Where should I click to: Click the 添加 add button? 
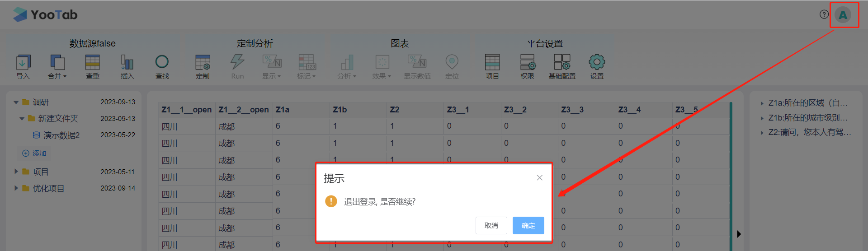pyautogui.click(x=34, y=153)
